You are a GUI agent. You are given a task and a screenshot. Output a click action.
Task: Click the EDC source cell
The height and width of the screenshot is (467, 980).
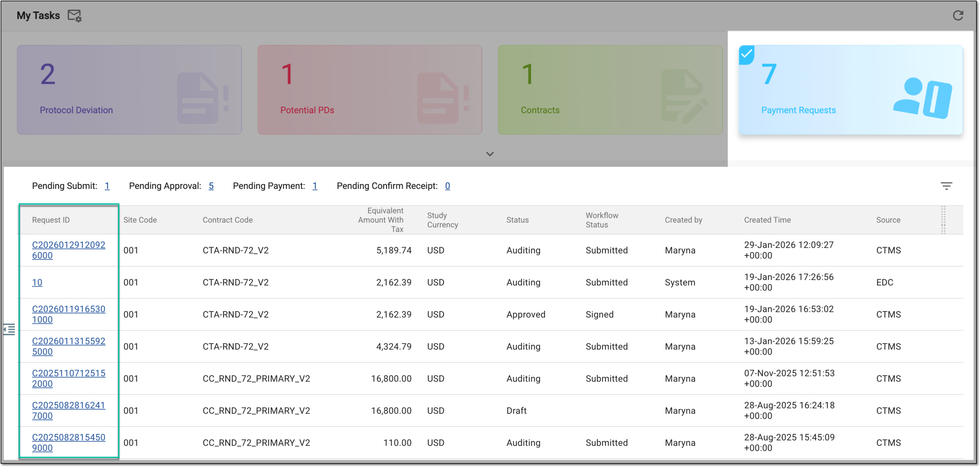[x=884, y=282]
